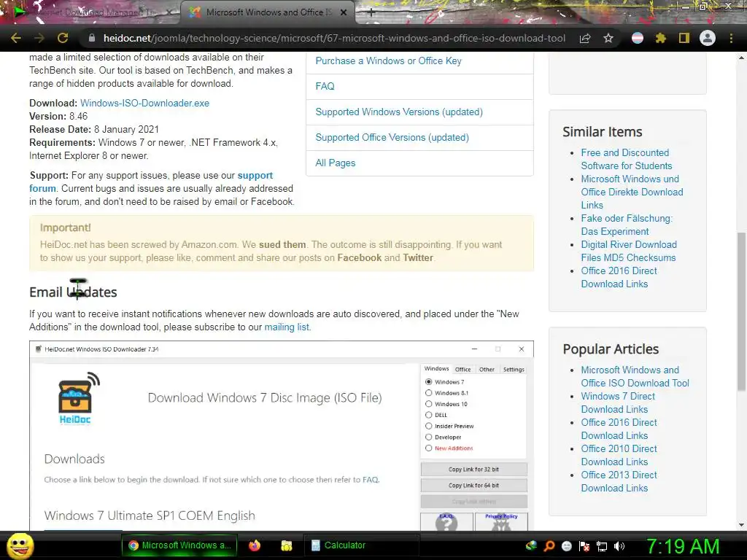Switch to the Calculator taskbar button
Screen dimensions: 747x560
[x=361, y=545]
